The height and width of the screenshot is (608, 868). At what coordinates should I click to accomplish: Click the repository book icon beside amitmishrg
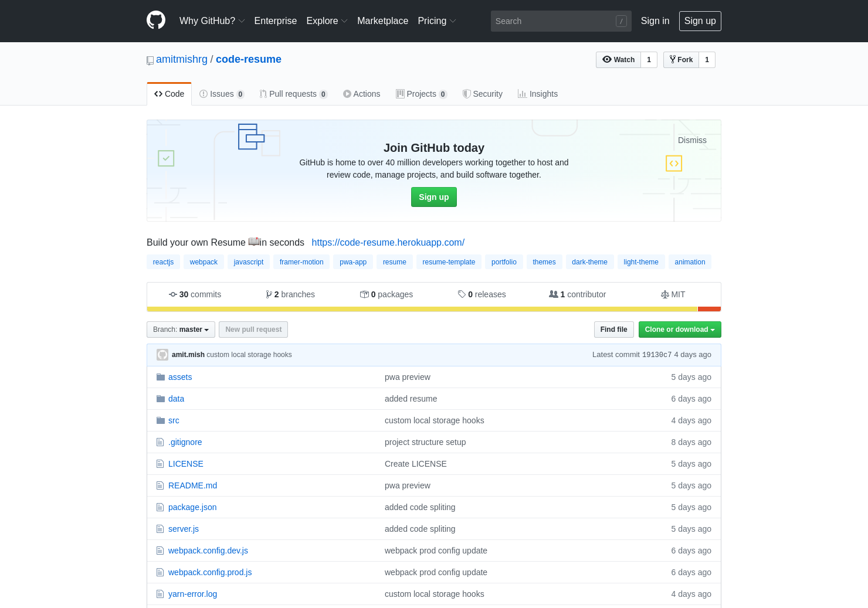click(150, 60)
